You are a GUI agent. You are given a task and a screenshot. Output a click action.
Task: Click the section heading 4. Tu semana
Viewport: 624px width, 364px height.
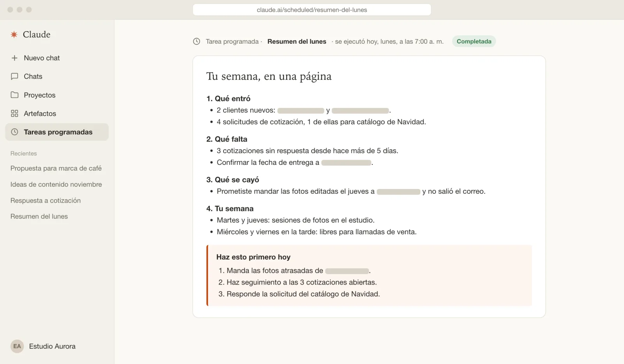pyautogui.click(x=230, y=209)
